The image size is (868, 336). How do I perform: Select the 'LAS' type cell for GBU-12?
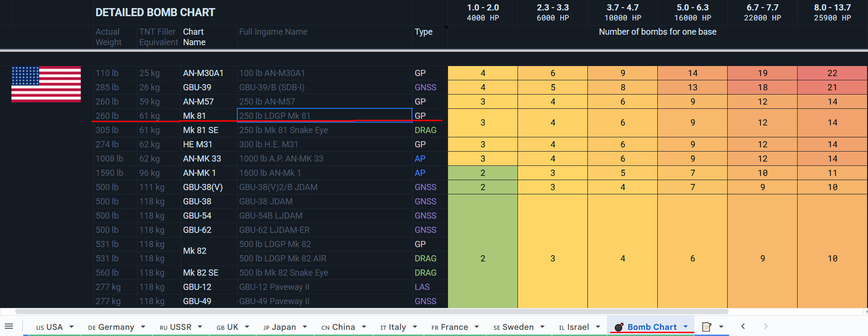429,287
